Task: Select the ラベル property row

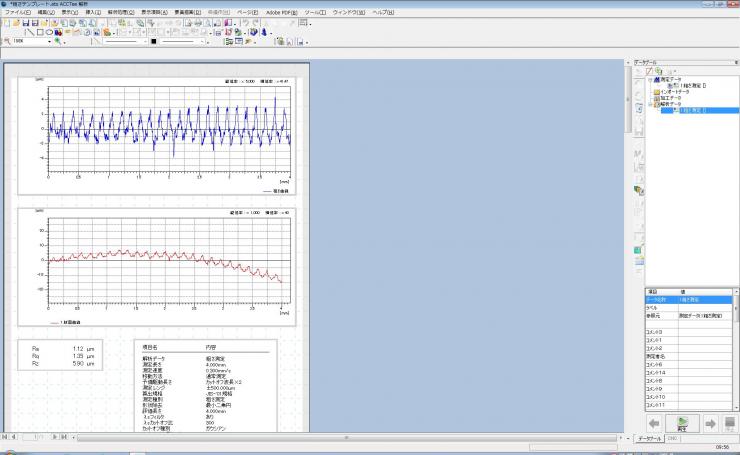Action: pos(689,308)
